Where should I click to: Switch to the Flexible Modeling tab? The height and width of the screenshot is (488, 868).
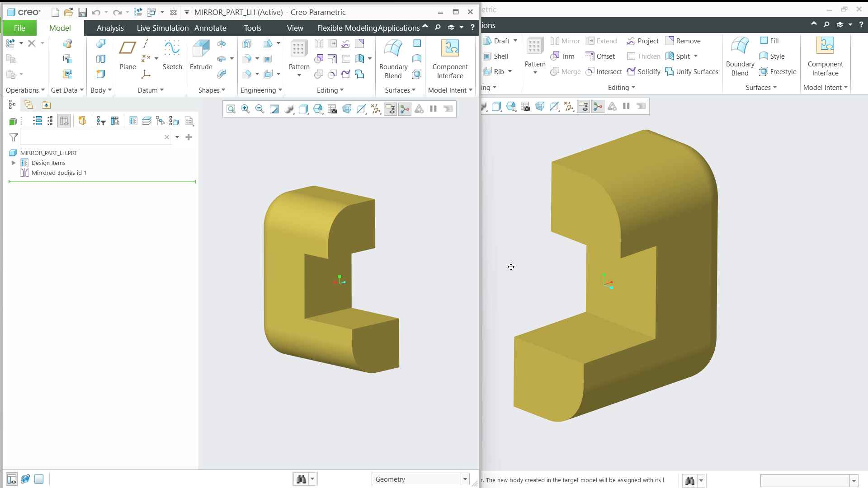pos(347,28)
